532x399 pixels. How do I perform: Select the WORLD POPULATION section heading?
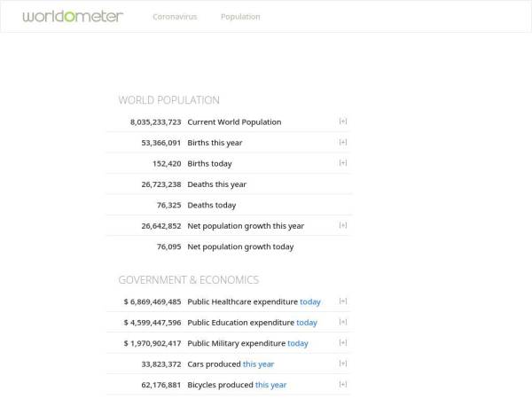coord(169,100)
